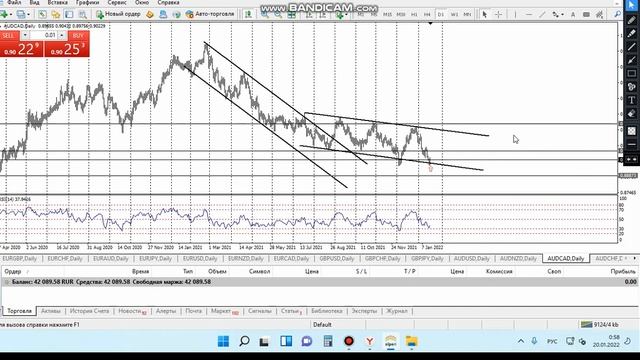Toggle H1 timeframe button

(x=414, y=14)
